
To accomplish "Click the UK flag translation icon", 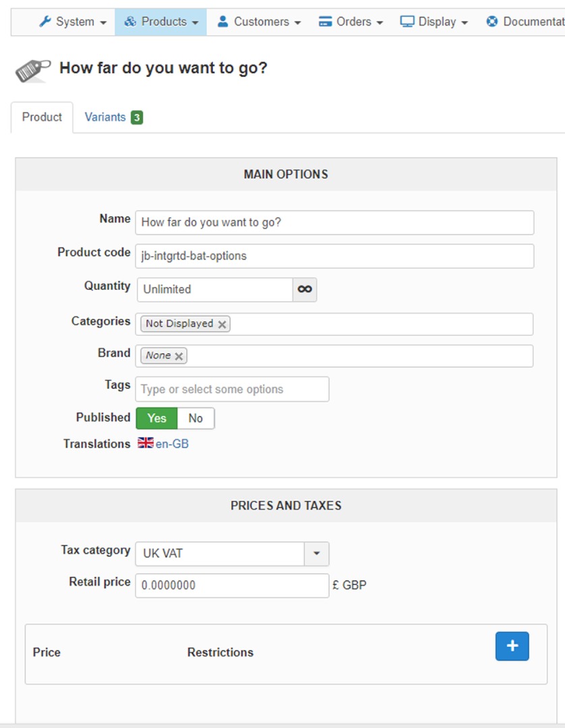I will click(145, 443).
